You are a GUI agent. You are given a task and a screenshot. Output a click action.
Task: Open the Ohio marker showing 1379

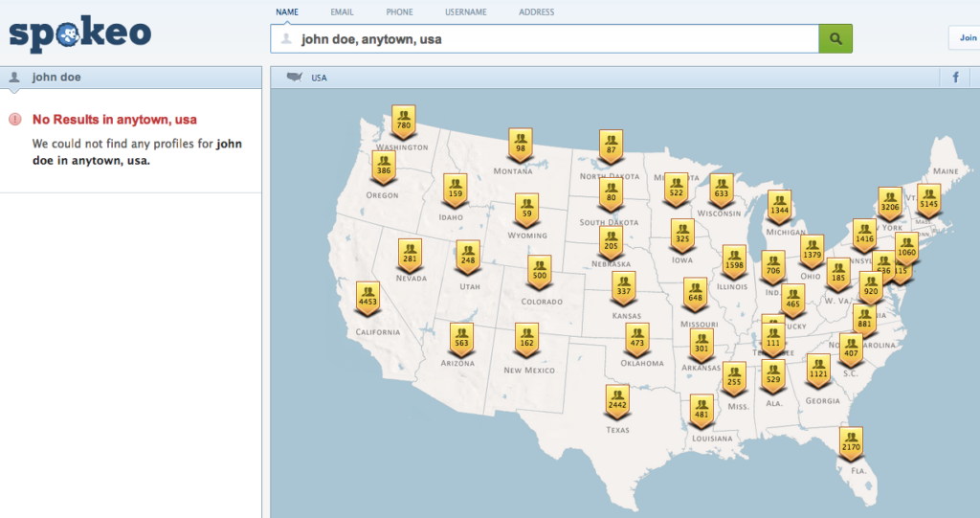[812, 252]
